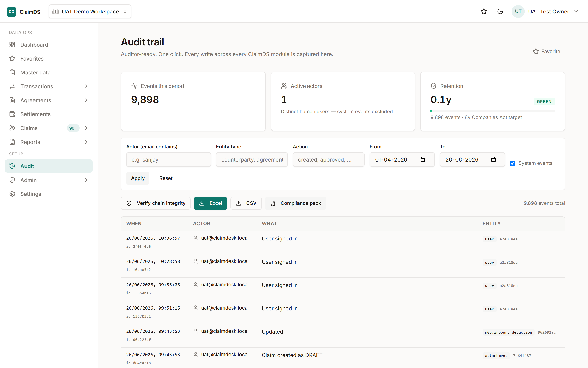
Task: Toggle dark mode moon icon
Action: 500,11
